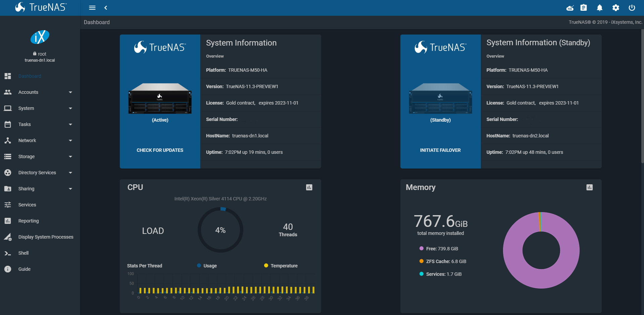
Task: Open Memory reports via chart icon
Action: point(590,187)
